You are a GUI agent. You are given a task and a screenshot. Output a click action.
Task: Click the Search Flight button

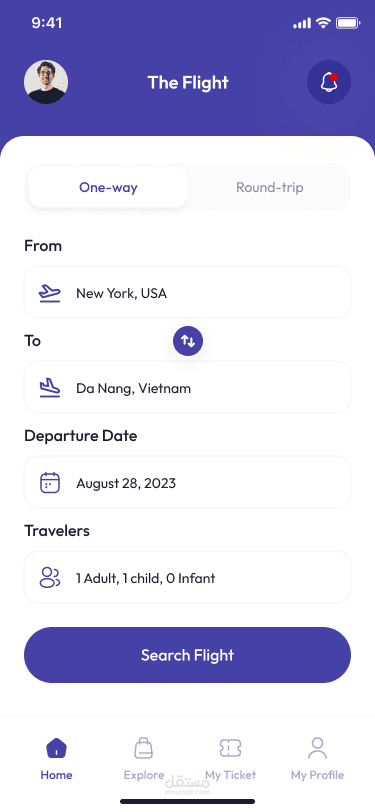[188, 655]
